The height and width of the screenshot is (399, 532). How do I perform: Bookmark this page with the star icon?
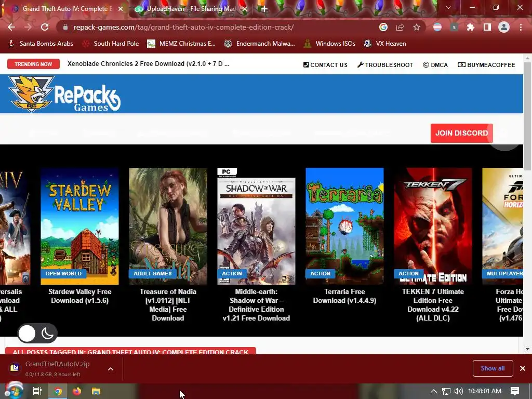[x=417, y=27]
